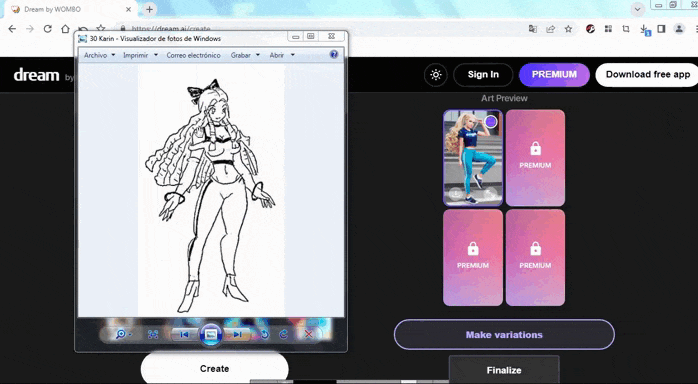
Task: Go to next photo in viewer
Action: point(237,334)
